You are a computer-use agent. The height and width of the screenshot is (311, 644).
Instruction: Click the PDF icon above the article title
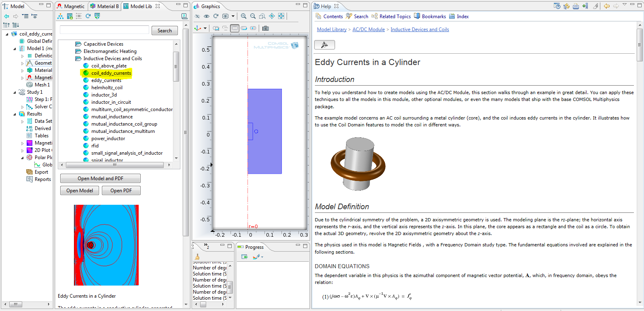click(x=324, y=45)
